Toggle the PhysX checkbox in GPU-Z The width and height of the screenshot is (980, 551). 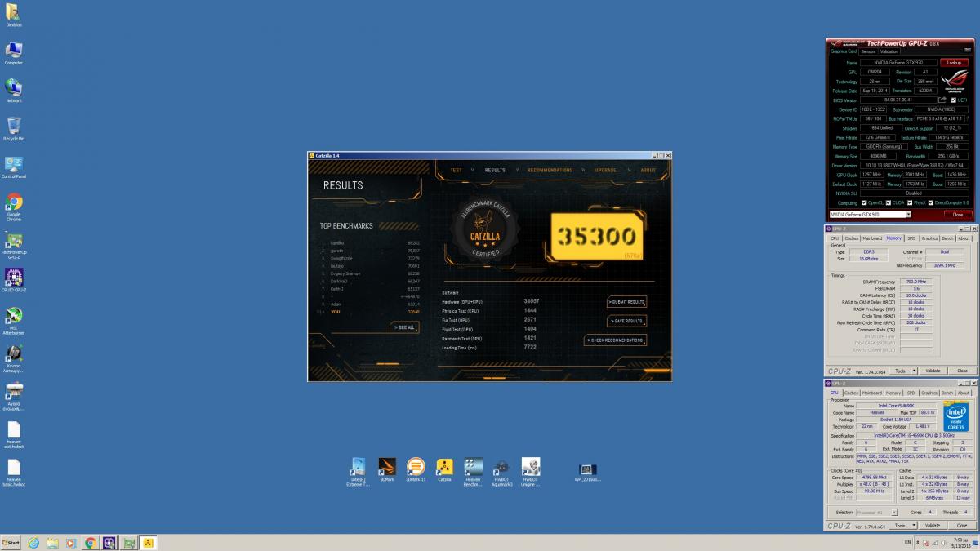click(x=911, y=202)
